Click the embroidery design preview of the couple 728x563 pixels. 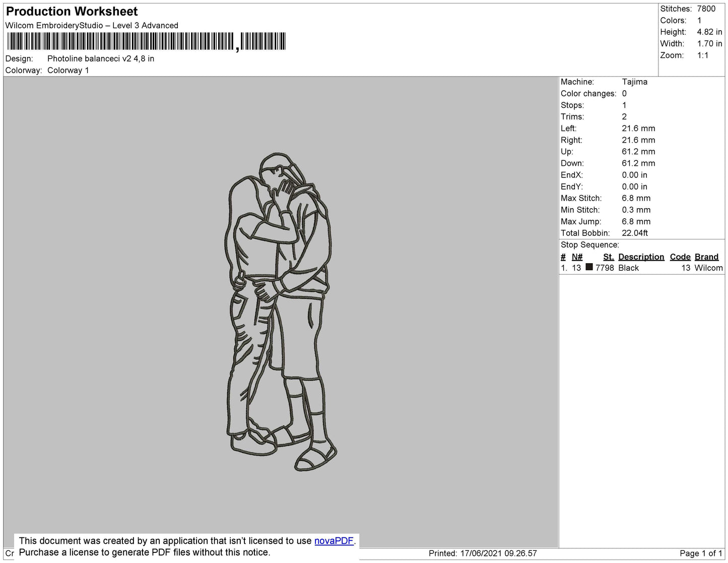pos(281,311)
